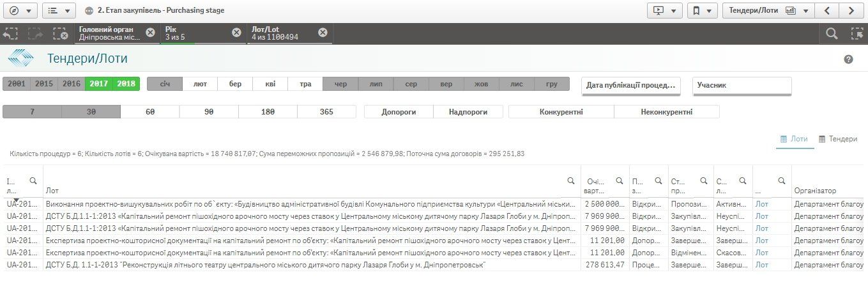Search in the first ID column
The width and height of the screenshot is (868, 293).
pos(33,181)
